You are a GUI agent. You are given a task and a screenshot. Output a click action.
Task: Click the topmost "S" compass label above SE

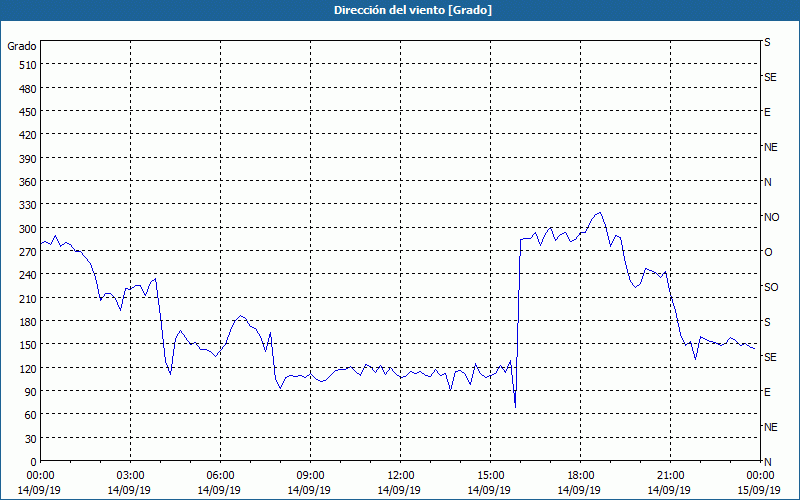click(x=767, y=42)
